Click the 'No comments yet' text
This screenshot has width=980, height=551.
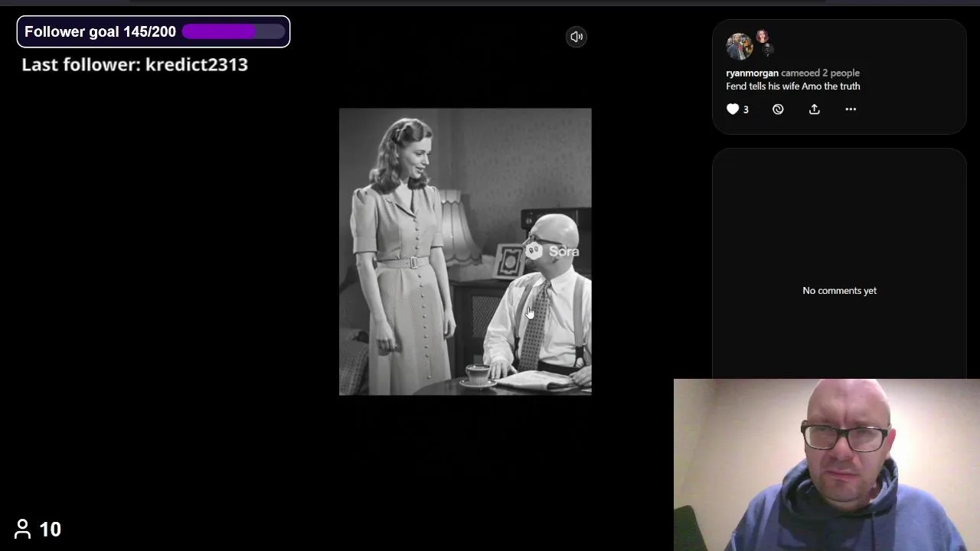[x=839, y=291]
